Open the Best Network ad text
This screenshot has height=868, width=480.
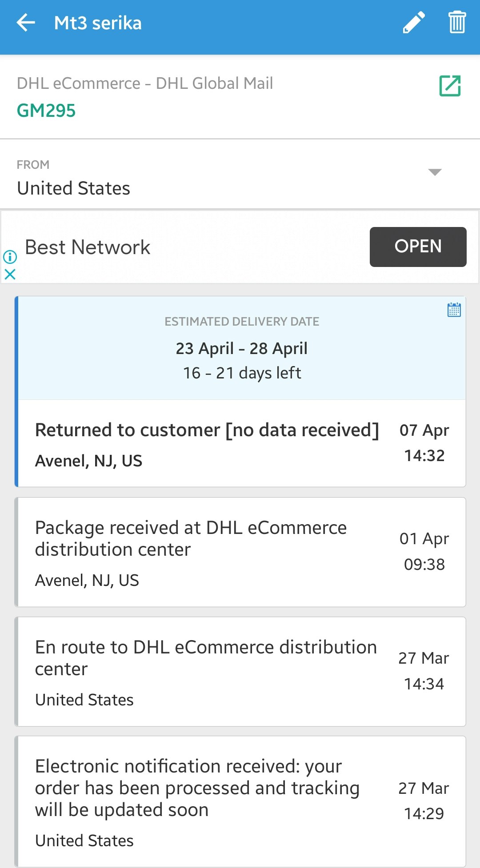[88, 247]
